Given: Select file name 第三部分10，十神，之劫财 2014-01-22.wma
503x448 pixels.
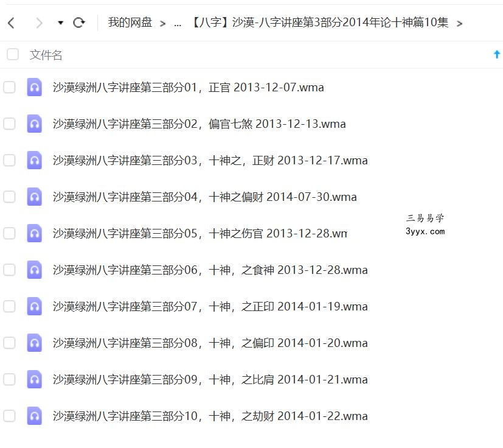Looking at the screenshot, I should click(x=210, y=416).
